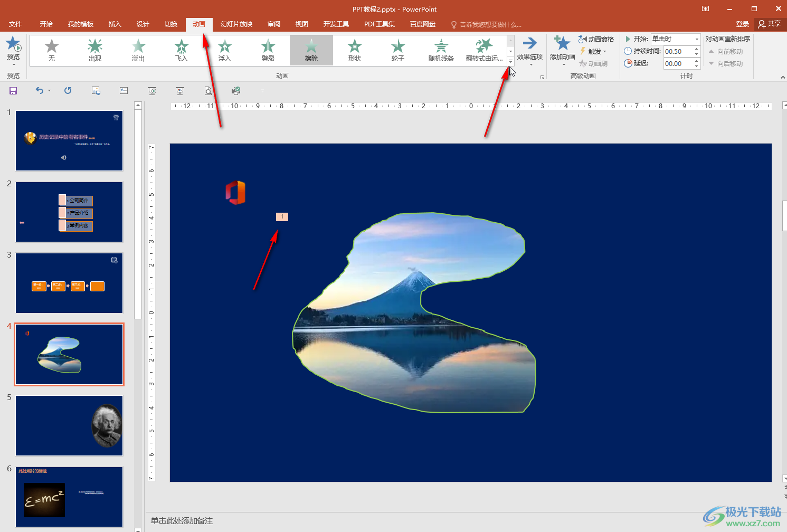Screen dimensions: 787x532
Task: Open the PDF工具集 tab
Action: [x=380, y=24]
